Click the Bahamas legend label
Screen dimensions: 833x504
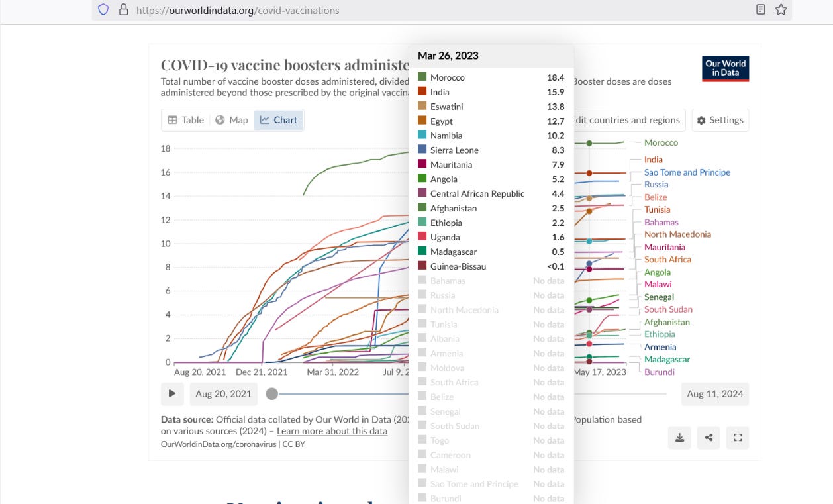point(661,223)
